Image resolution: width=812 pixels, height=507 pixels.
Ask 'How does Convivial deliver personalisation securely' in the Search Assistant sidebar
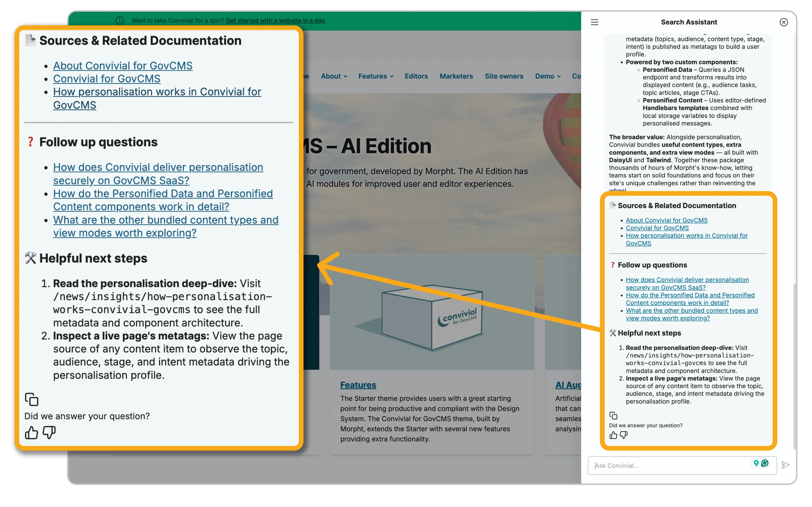pyautogui.click(x=687, y=284)
